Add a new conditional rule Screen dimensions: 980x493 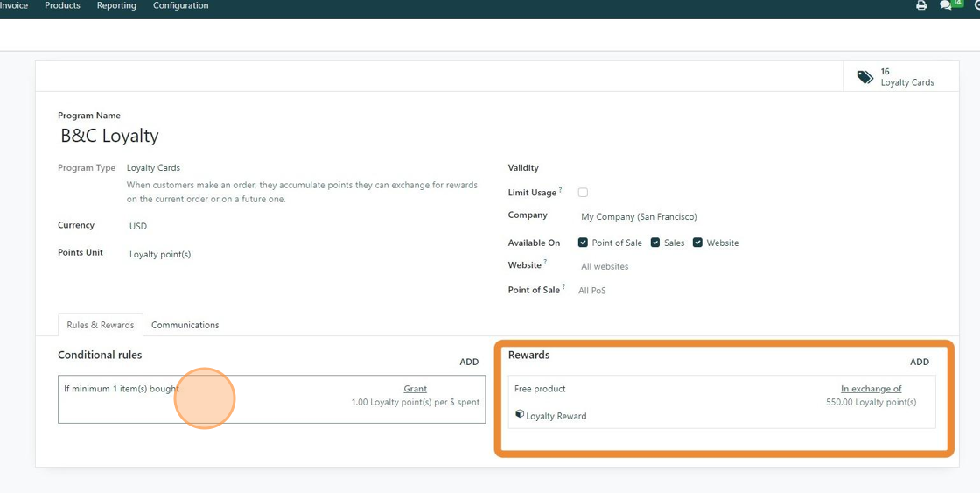tap(469, 362)
